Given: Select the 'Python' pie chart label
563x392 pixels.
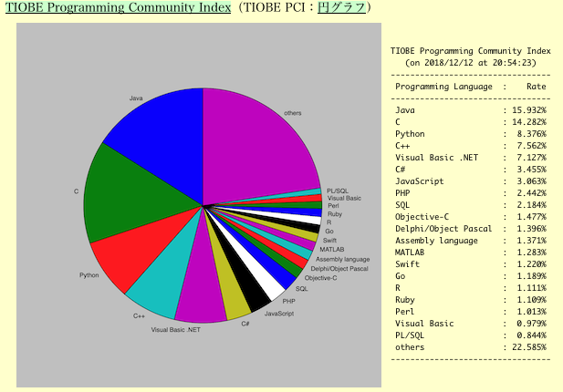Looking at the screenshot, I should [89, 275].
